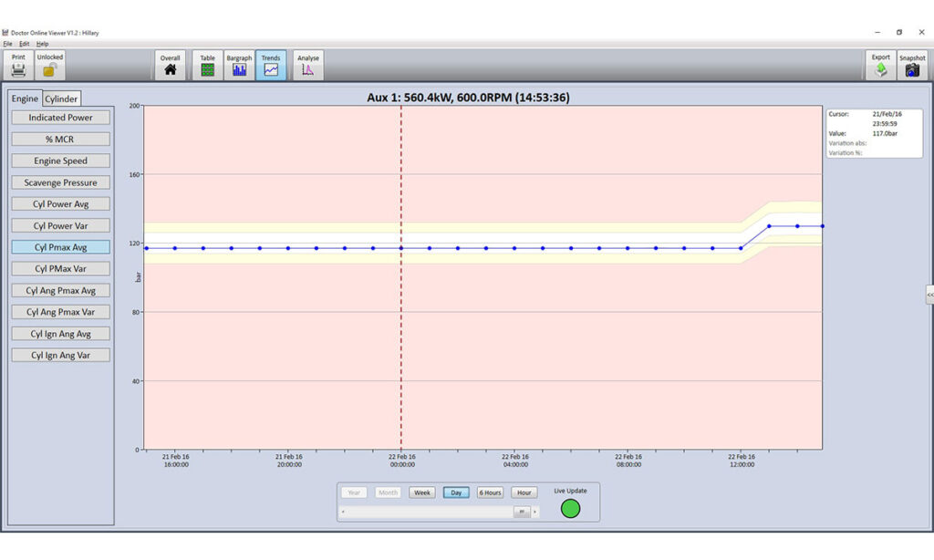Image resolution: width=934 pixels, height=560 pixels.
Task: Open the Edit menu
Action: click(x=22, y=42)
